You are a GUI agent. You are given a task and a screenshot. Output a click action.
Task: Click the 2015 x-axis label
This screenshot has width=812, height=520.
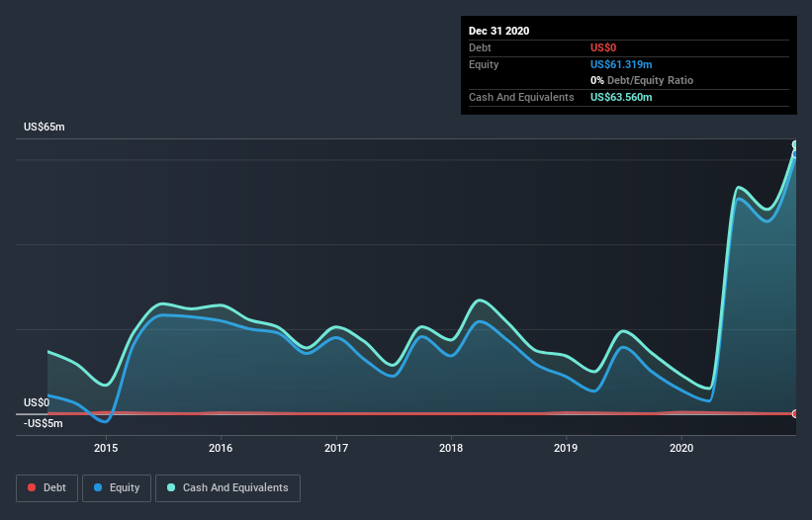pos(106,448)
